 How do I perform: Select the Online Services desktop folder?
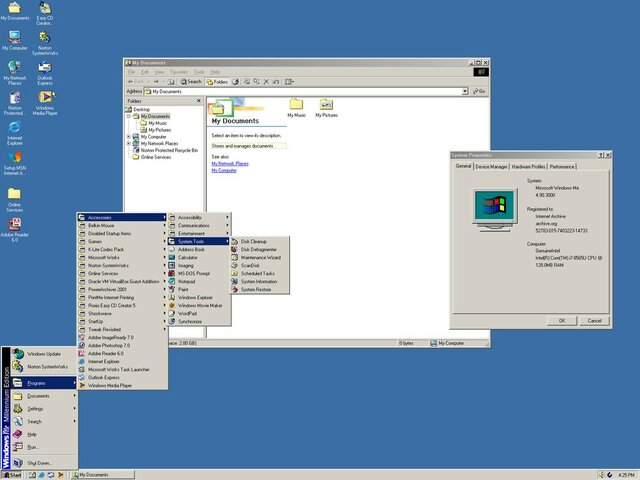pyautogui.click(x=14, y=199)
